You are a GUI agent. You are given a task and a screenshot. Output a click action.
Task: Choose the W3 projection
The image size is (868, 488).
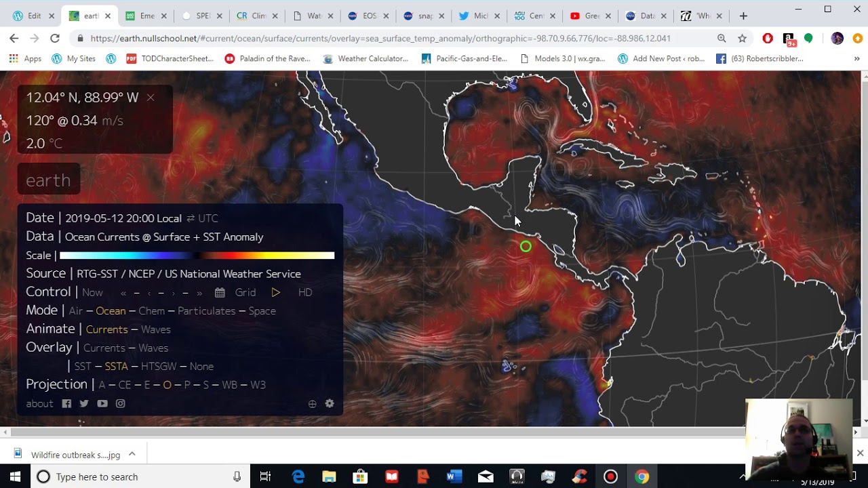(258, 385)
